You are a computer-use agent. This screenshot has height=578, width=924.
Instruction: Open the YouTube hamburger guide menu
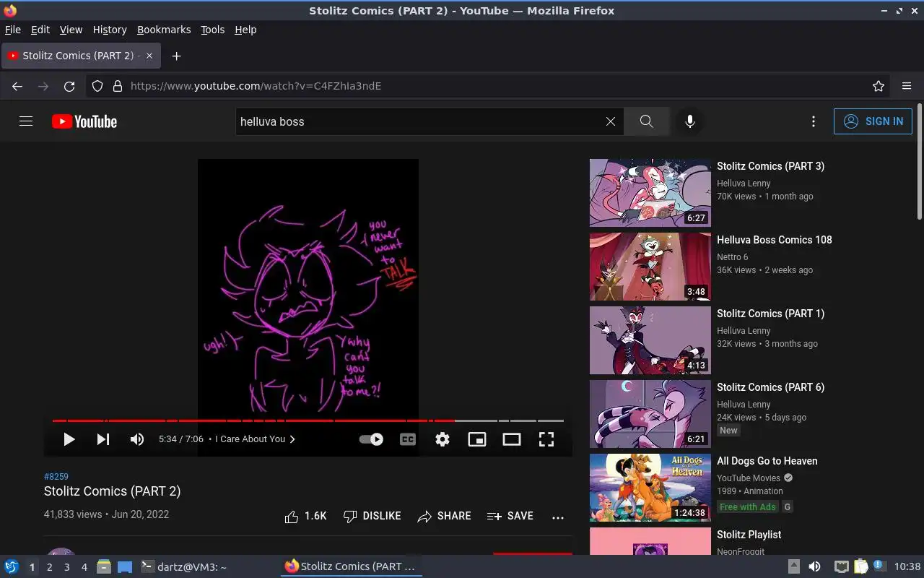pyautogui.click(x=26, y=121)
